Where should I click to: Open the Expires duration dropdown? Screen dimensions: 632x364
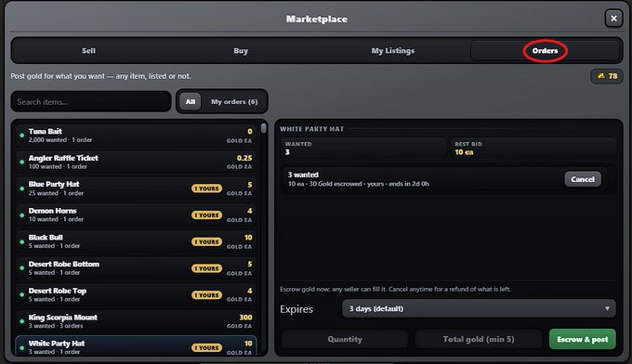click(479, 309)
